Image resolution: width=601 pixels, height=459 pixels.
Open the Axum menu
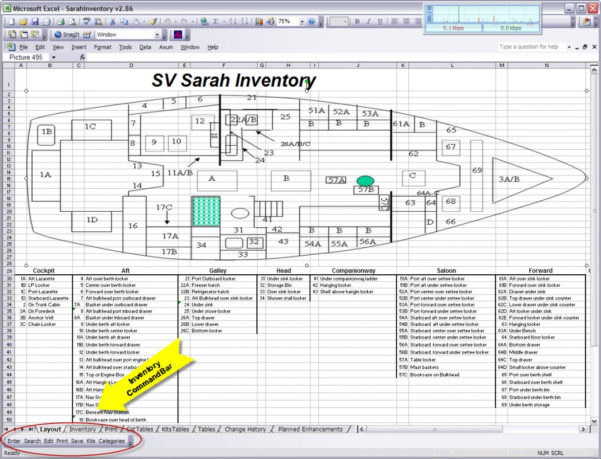(x=166, y=46)
